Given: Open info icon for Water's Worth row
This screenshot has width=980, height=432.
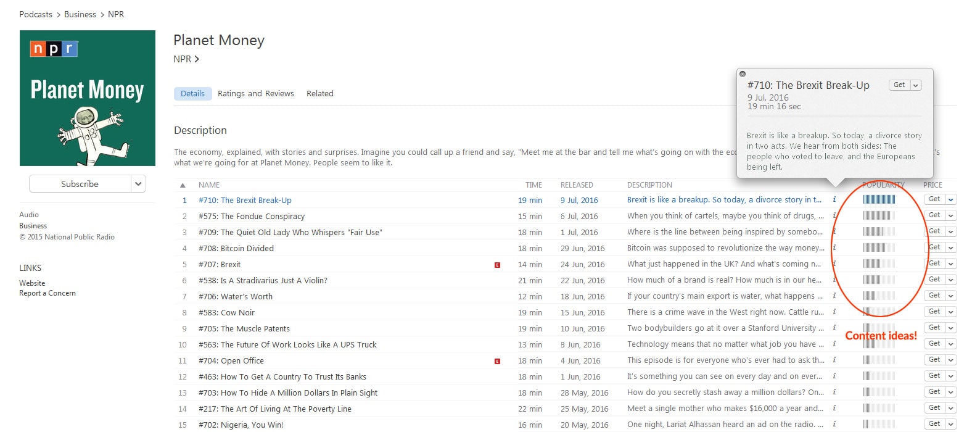Looking at the screenshot, I should [834, 296].
